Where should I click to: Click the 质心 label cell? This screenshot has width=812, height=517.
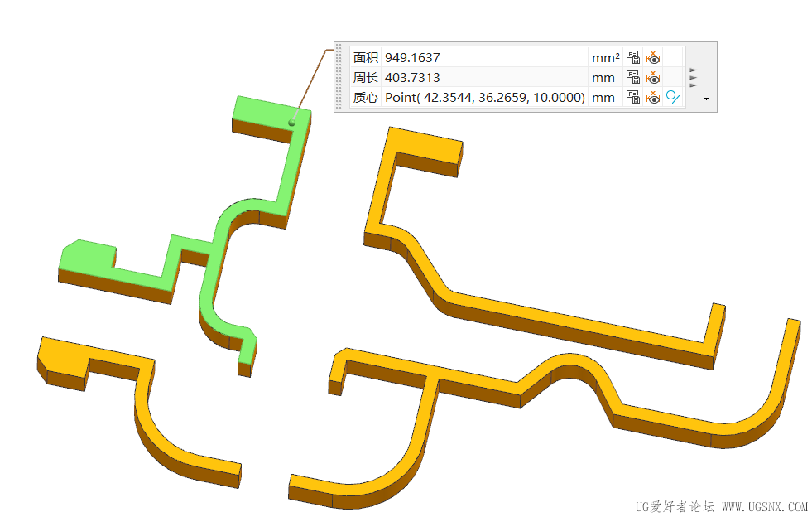pyautogui.click(x=366, y=97)
